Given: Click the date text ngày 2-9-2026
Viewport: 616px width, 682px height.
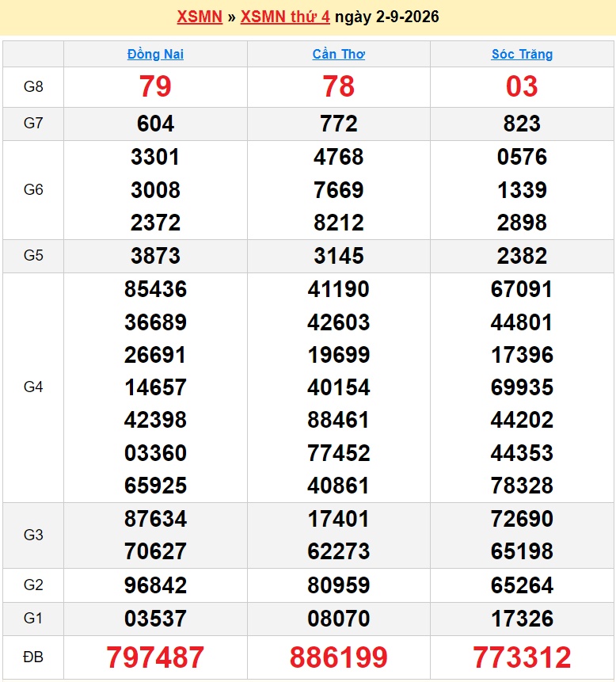Looking at the screenshot, I should (x=387, y=17).
